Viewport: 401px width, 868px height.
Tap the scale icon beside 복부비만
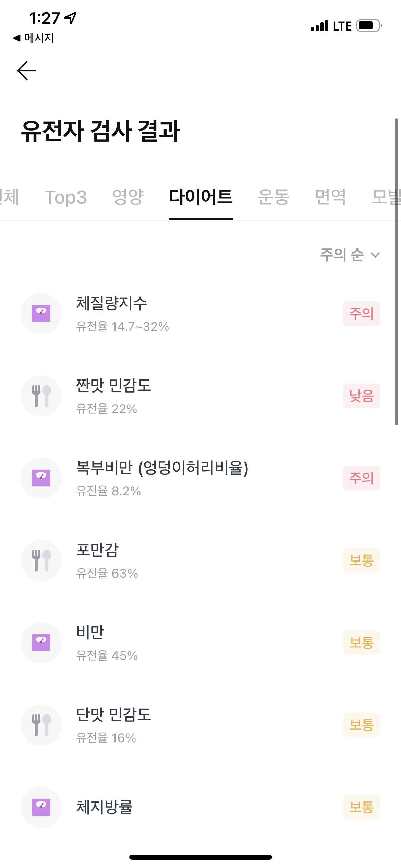41,478
